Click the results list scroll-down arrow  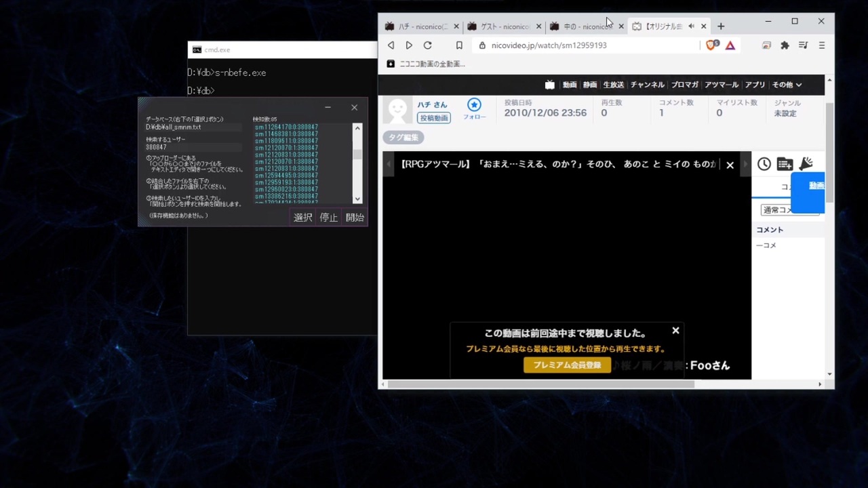(x=357, y=199)
